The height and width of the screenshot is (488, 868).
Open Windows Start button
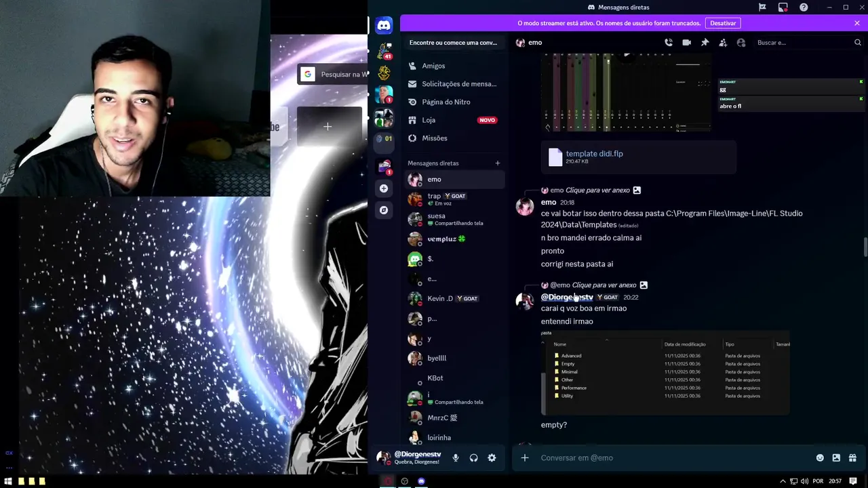[8, 481]
